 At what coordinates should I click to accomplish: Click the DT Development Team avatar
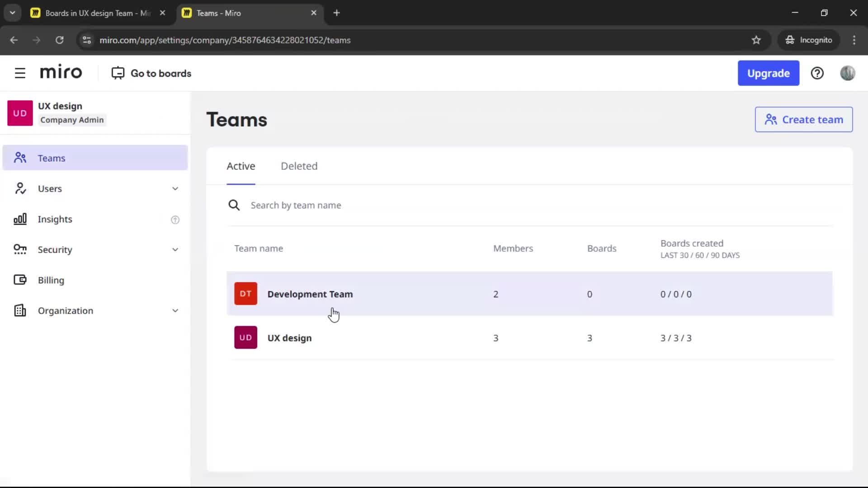pyautogui.click(x=245, y=294)
